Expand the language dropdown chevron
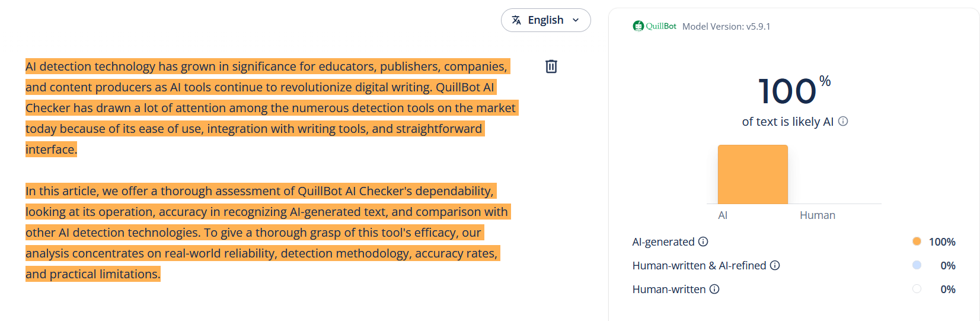The width and height of the screenshot is (980, 321). coord(576,20)
